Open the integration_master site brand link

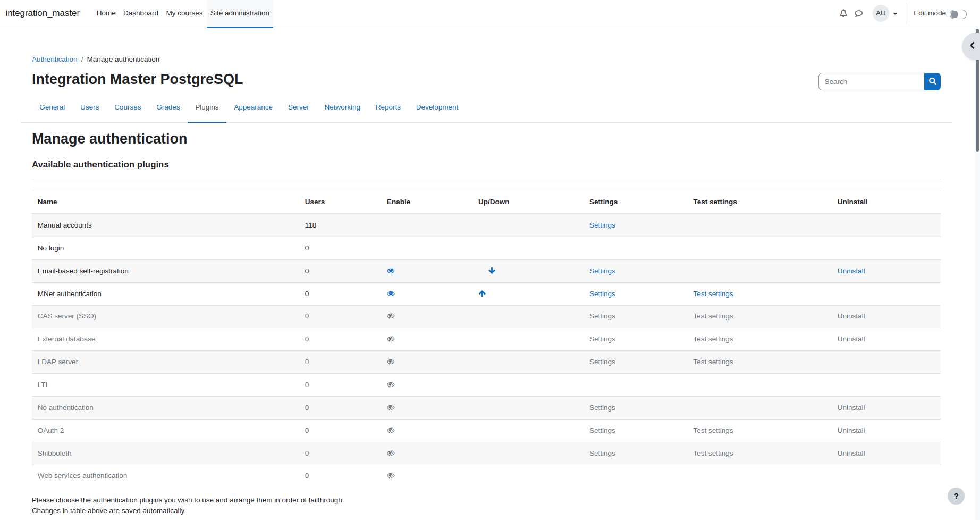tap(43, 13)
